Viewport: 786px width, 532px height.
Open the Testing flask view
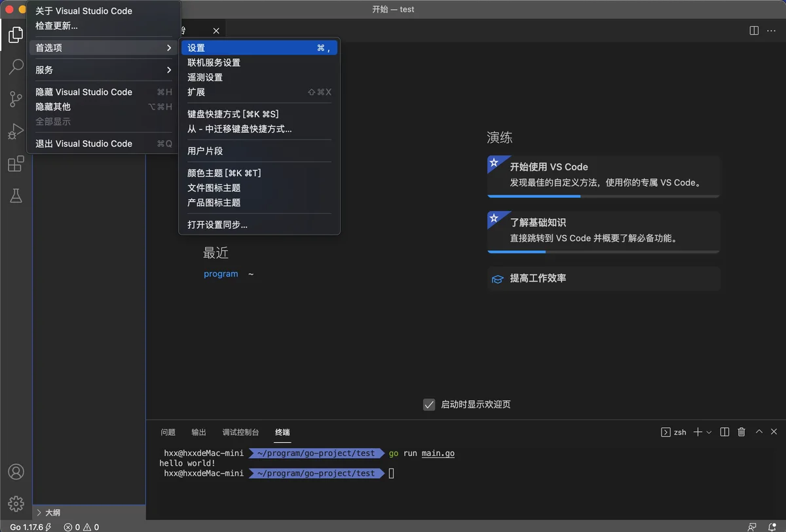click(x=16, y=196)
